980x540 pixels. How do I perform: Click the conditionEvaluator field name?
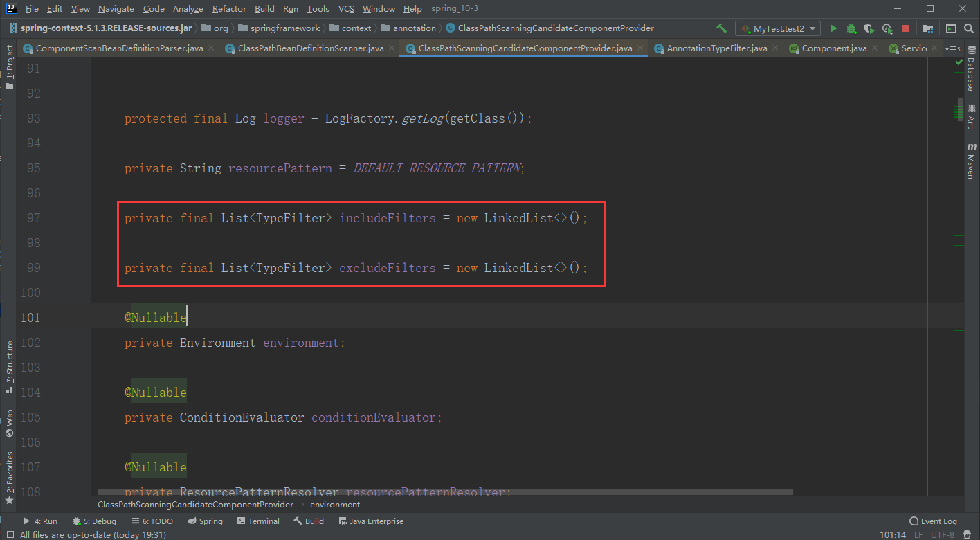[374, 417]
